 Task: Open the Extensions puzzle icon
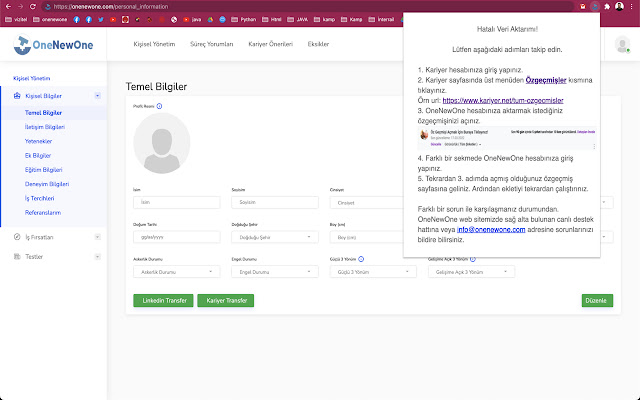click(x=607, y=7)
